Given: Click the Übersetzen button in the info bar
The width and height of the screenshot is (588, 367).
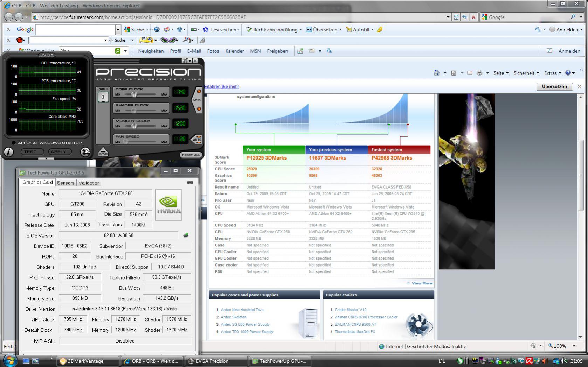Looking at the screenshot, I should [x=554, y=86].
